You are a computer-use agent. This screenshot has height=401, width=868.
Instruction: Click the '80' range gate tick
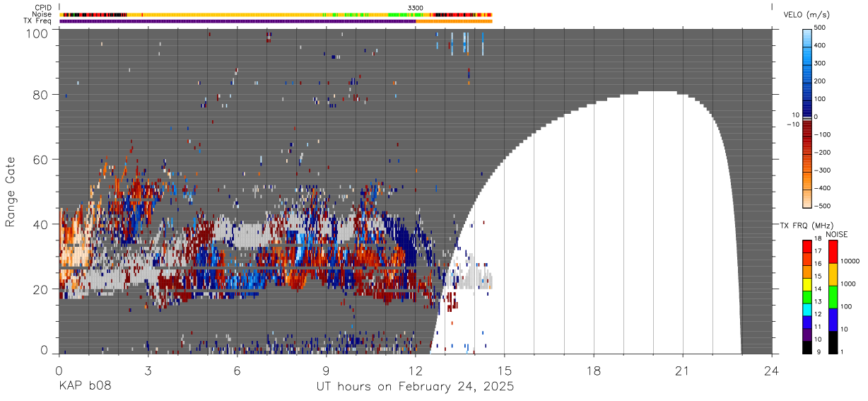41,94
